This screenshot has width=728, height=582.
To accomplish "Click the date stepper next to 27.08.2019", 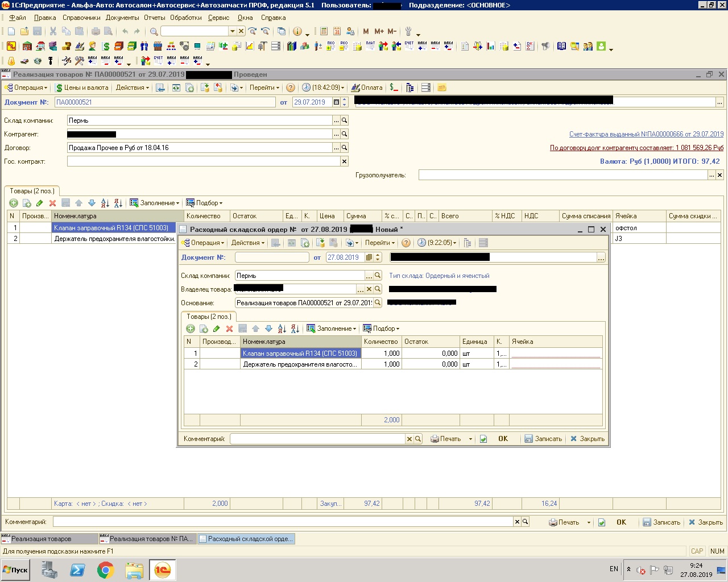I will coord(378,257).
